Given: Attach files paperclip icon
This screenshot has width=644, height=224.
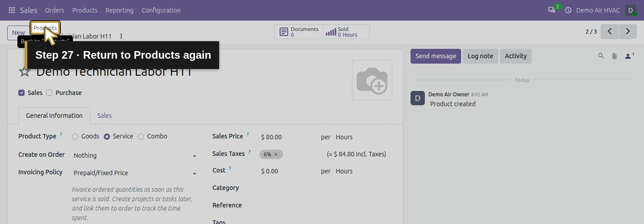Looking at the screenshot, I should [x=614, y=56].
